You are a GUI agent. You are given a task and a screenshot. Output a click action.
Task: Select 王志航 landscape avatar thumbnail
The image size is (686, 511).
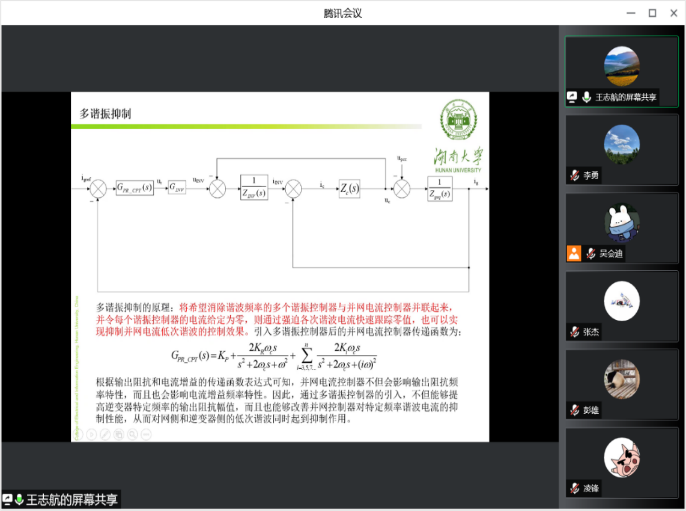621,67
